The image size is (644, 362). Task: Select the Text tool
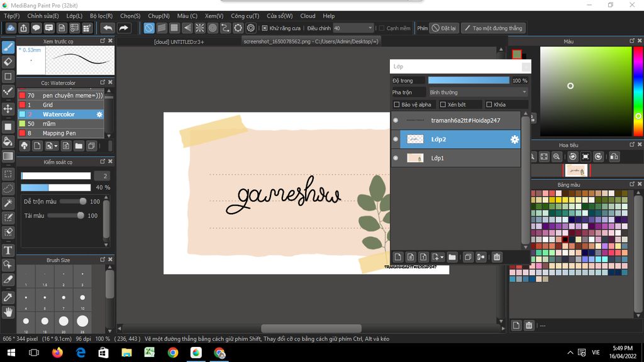8,250
